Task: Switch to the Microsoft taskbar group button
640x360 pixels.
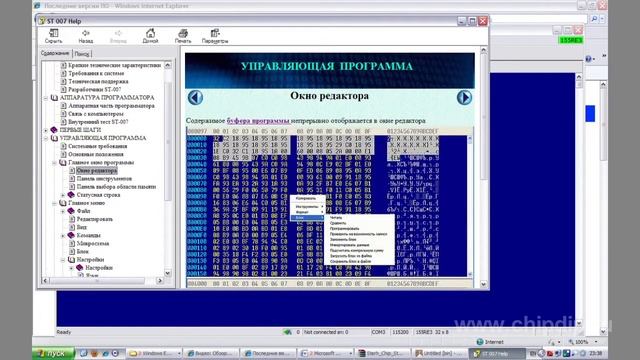Action: pyautogui.click(x=326, y=353)
